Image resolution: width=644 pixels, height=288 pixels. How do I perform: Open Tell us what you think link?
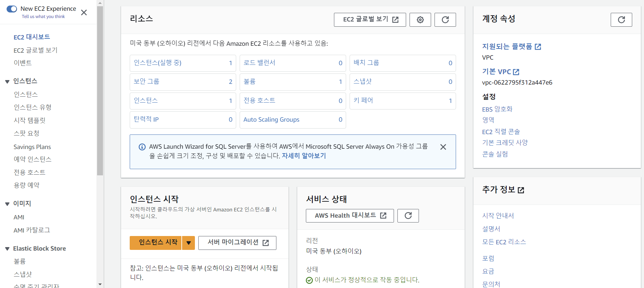43,17
